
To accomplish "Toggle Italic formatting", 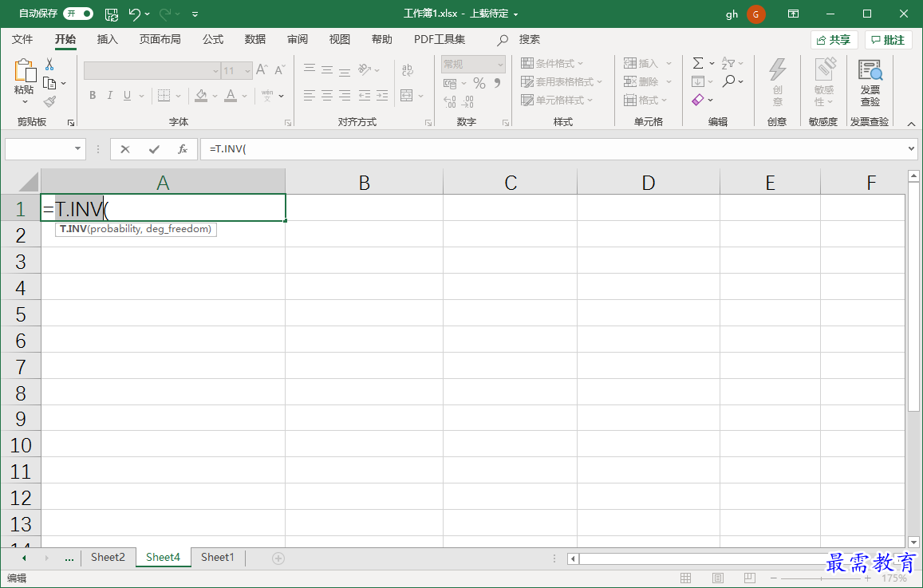I will tap(109, 96).
